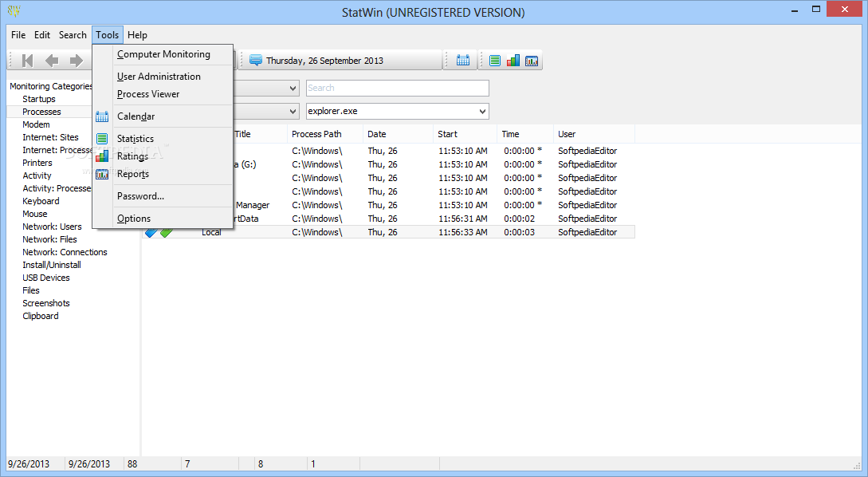Open the File menu

(18, 35)
